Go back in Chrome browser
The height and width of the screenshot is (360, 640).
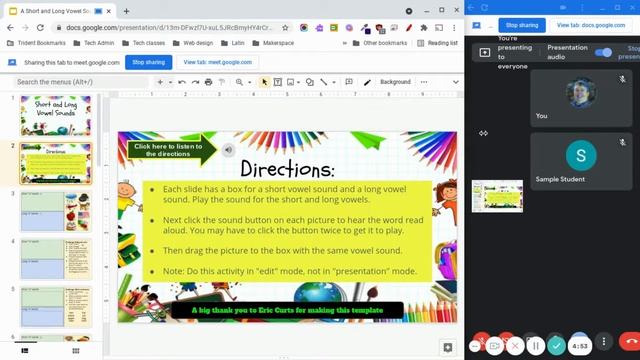point(10,28)
